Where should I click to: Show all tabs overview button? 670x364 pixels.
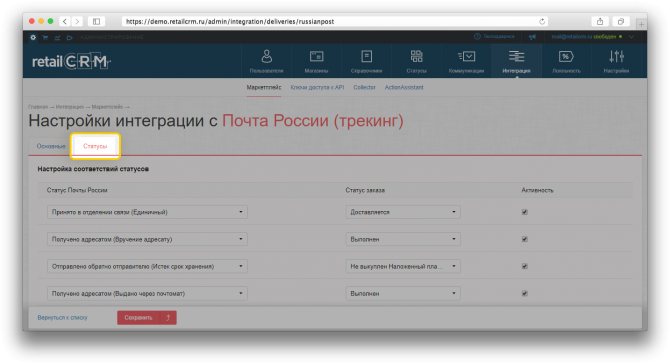point(621,21)
